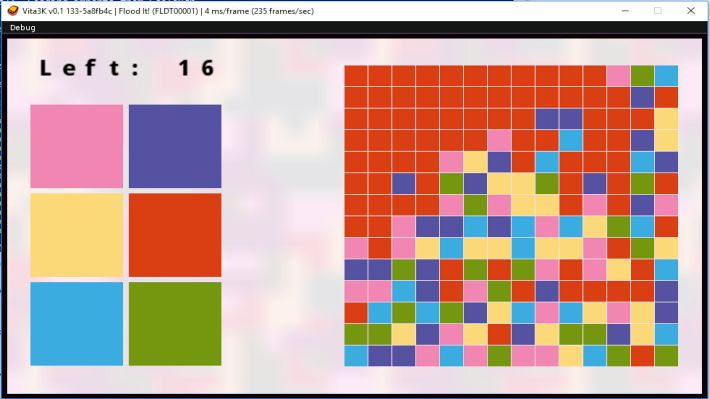Click the 'Left: 16' moves counter
The width and height of the screenshot is (710, 399).
127,68
